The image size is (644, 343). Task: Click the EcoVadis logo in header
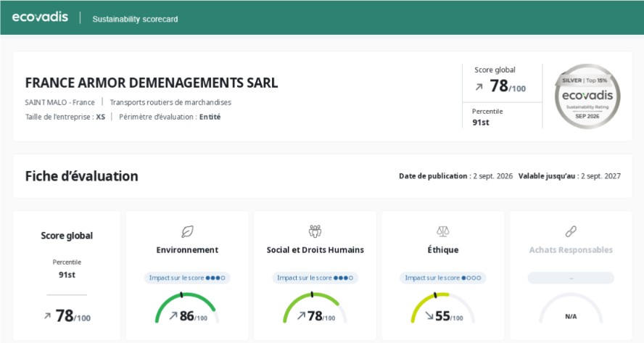pyautogui.click(x=40, y=17)
